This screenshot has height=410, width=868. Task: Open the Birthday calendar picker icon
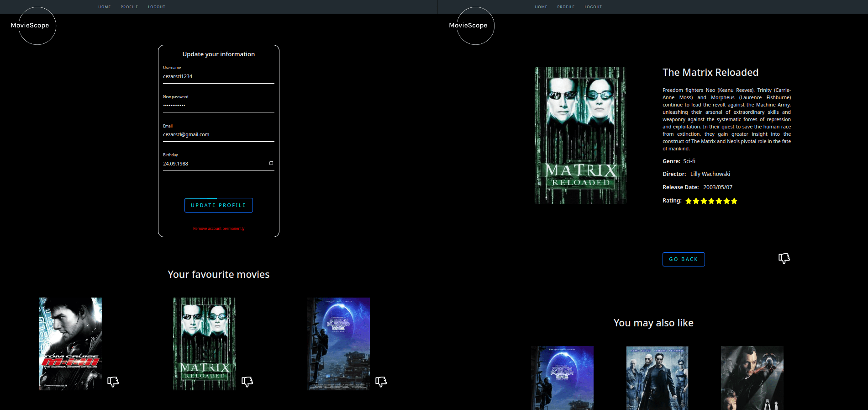point(271,163)
